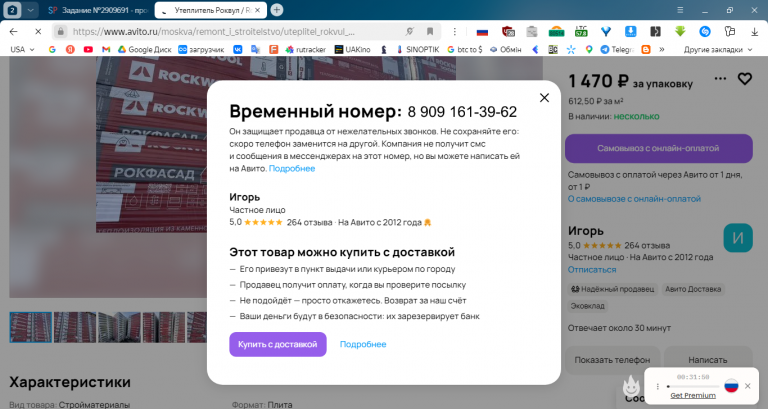Screen dimensions: 768x409
Task: Open VK bookmark icon
Action: (238, 49)
